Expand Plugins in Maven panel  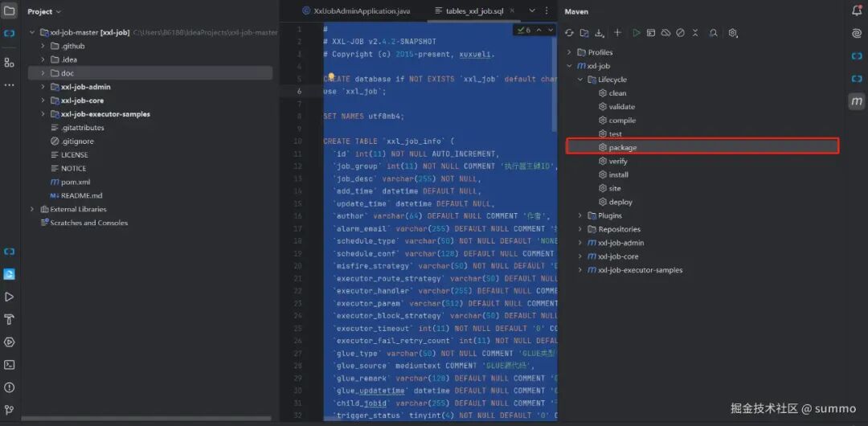pos(579,215)
